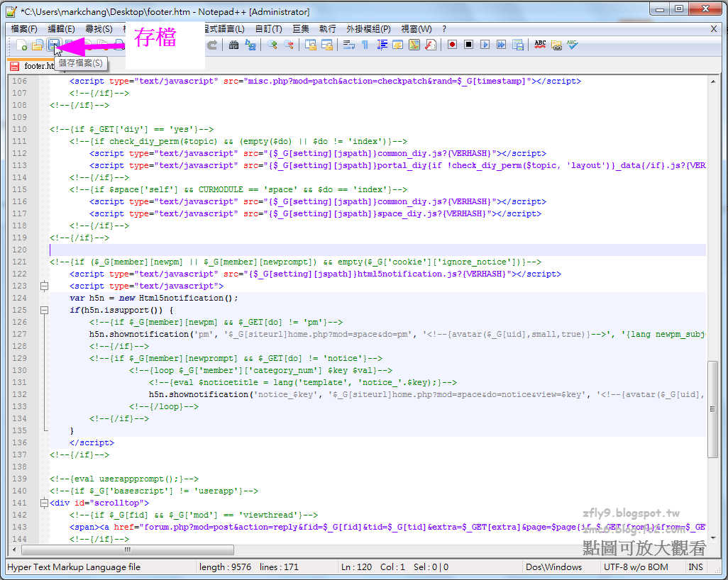Click the INS insert mode indicator
The height and width of the screenshot is (580, 728).
[695, 567]
